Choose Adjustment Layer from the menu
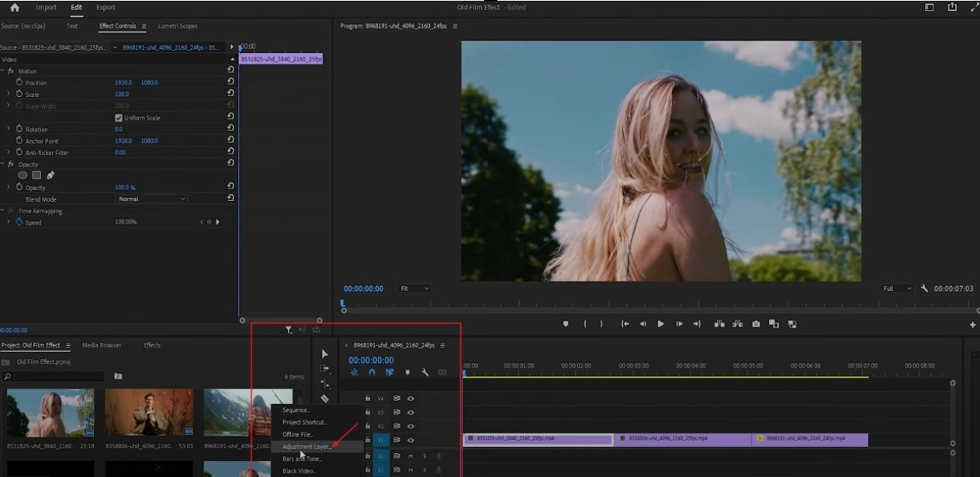980x477 pixels. click(x=306, y=447)
